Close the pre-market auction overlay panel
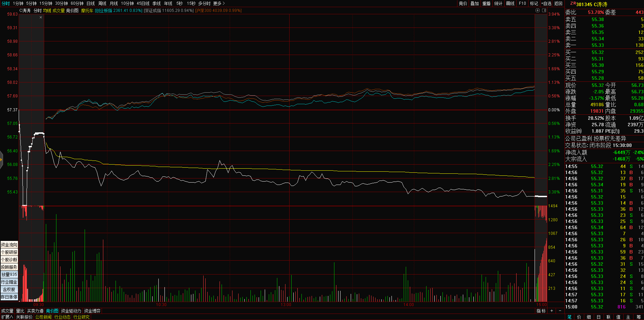 [41, 17]
